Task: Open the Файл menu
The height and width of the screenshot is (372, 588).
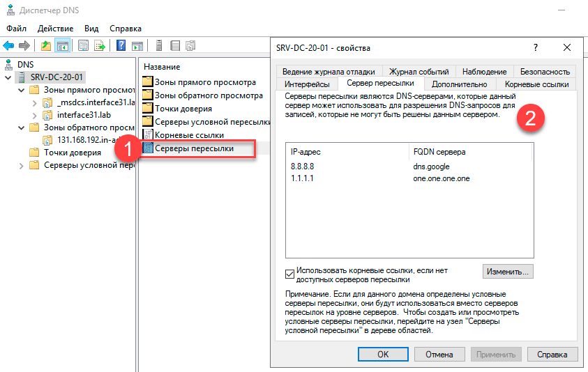Action: [x=16, y=29]
